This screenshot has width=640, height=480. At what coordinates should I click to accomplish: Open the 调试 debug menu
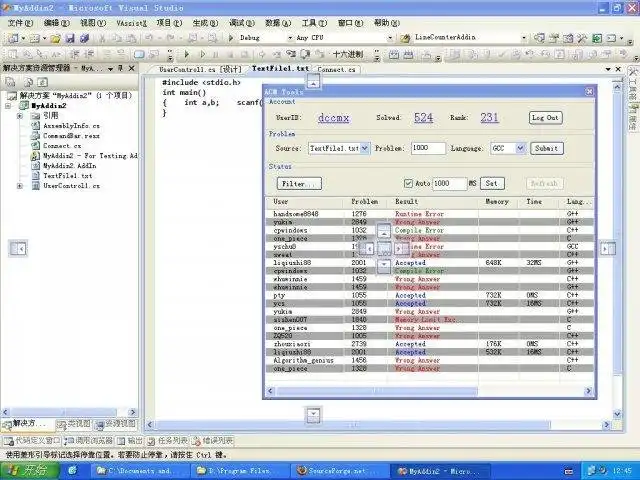pos(242,23)
